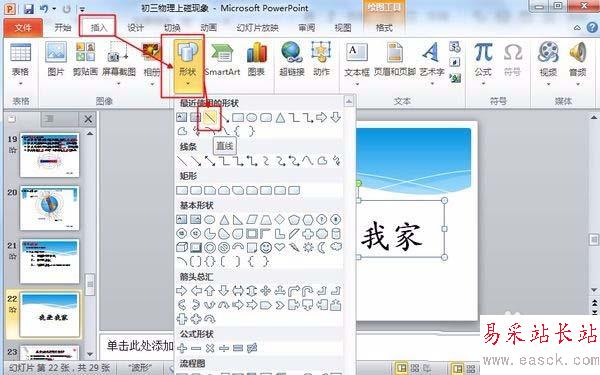Viewport: 600px width, 375px height.
Task: Switch to the 开始 home tab
Action: pyautogui.click(x=63, y=28)
